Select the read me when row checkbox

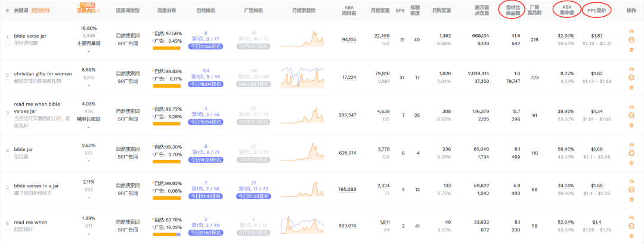coord(7,230)
